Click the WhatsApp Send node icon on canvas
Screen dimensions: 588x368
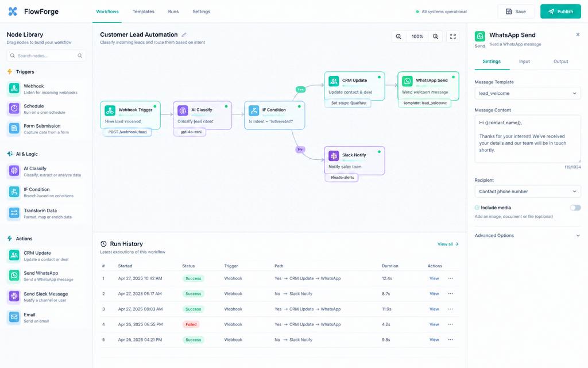[407, 80]
